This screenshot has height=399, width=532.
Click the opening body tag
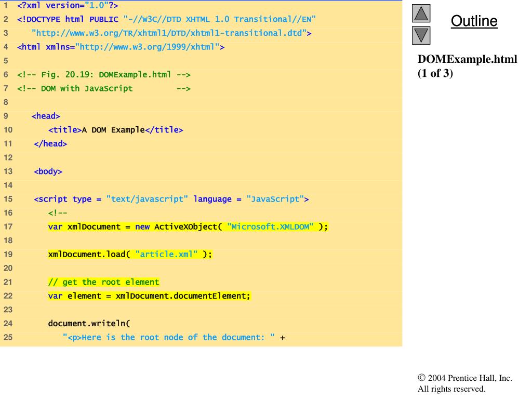(48, 171)
